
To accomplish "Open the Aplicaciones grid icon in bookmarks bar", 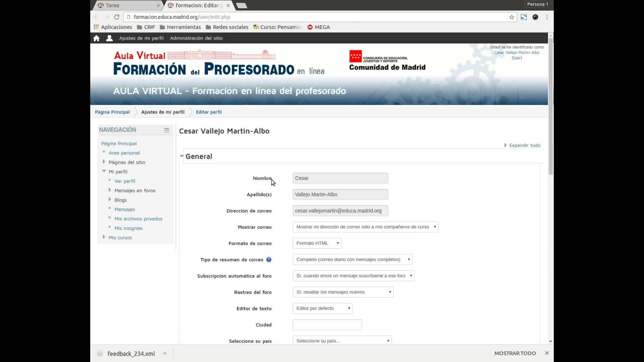I will [x=96, y=27].
